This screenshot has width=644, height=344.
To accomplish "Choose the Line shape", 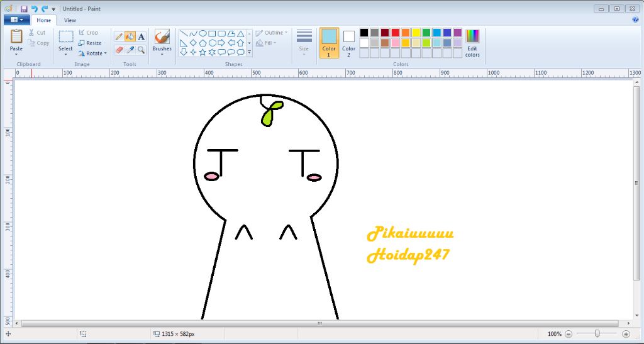I will point(184,34).
